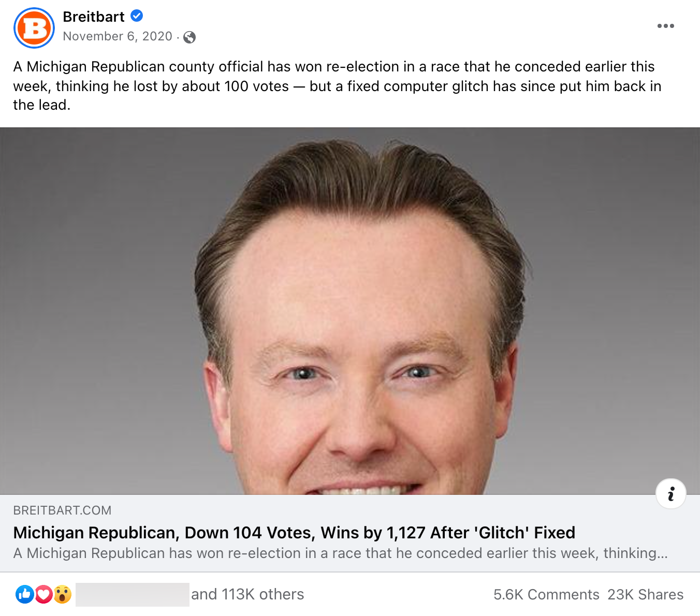Open the BREITBART.COM source link
The width and height of the screenshot is (700, 616).
click(62, 510)
